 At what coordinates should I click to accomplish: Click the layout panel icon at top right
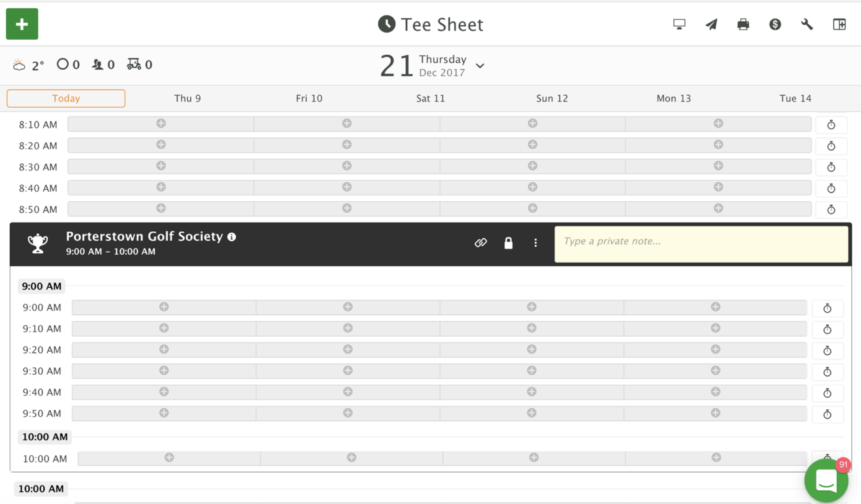coord(839,24)
